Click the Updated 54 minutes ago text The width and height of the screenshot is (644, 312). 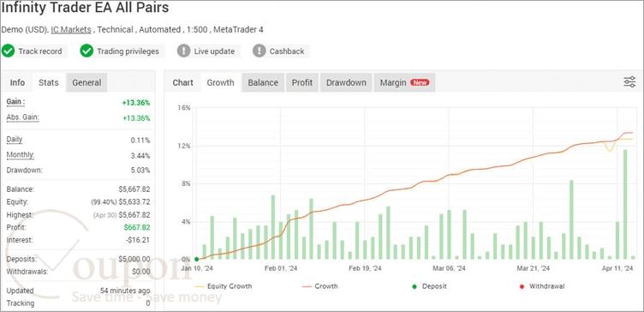[125, 291]
